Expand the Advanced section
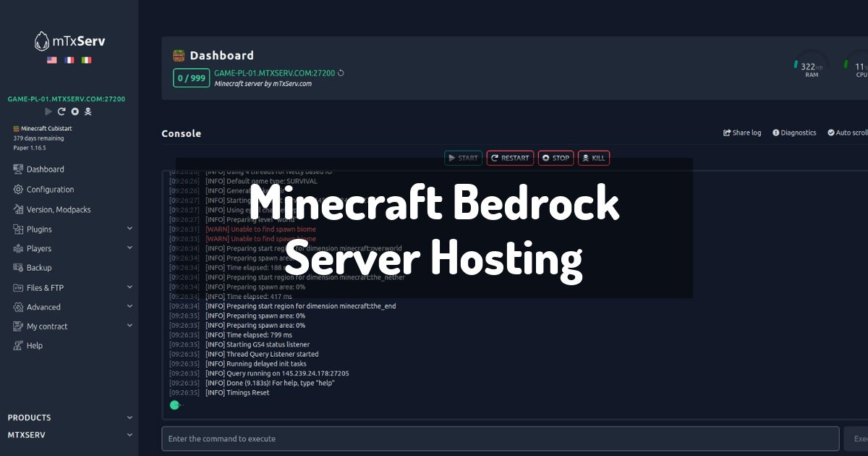Image resolution: width=868 pixels, height=456 pixels. click(42, 307)
